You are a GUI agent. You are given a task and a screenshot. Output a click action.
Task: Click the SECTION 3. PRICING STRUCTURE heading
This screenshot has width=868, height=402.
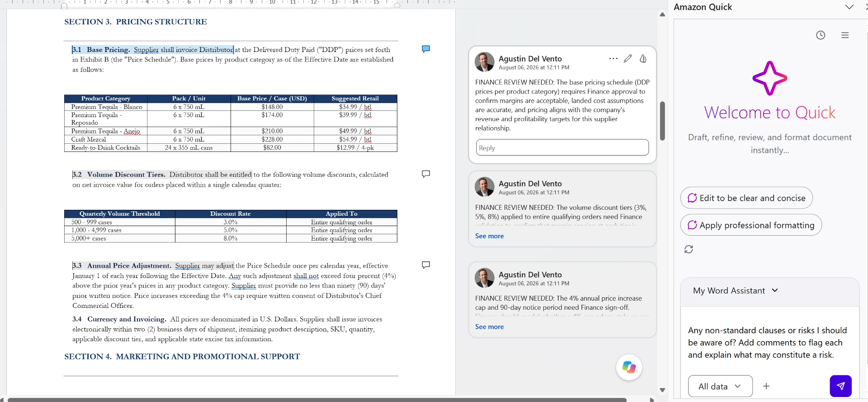136,22
